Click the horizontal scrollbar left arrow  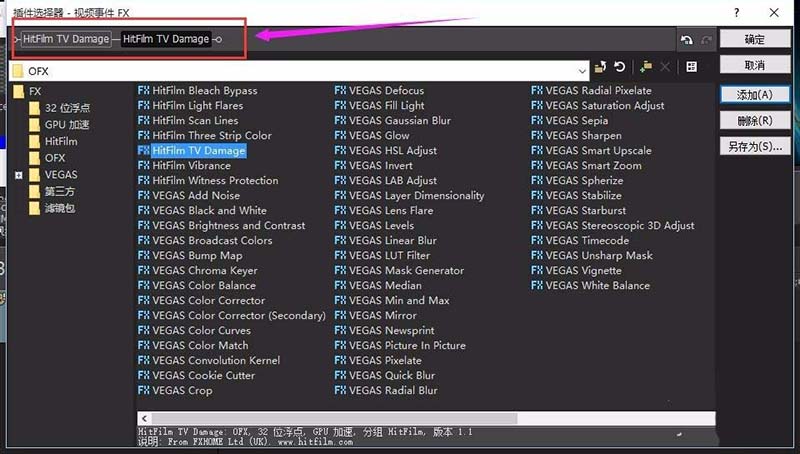[144, 418]
